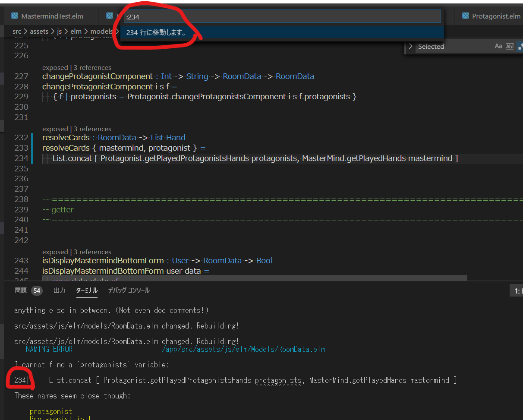This screenshot has height=420, width=523.
Task: Click 'I cannot find a `protagonists` variable' message
Action: coord(92,365)
